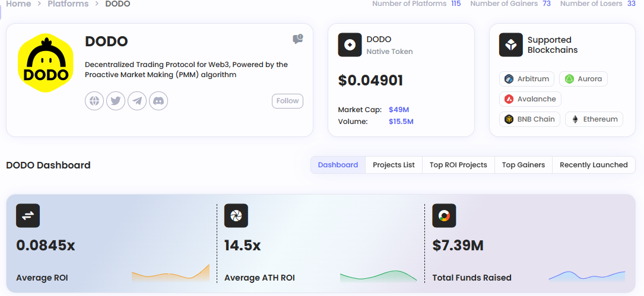This screenshot has width=644, height=296.
Task: Click the Aurora green logo icon
Action: pos(569,79)
